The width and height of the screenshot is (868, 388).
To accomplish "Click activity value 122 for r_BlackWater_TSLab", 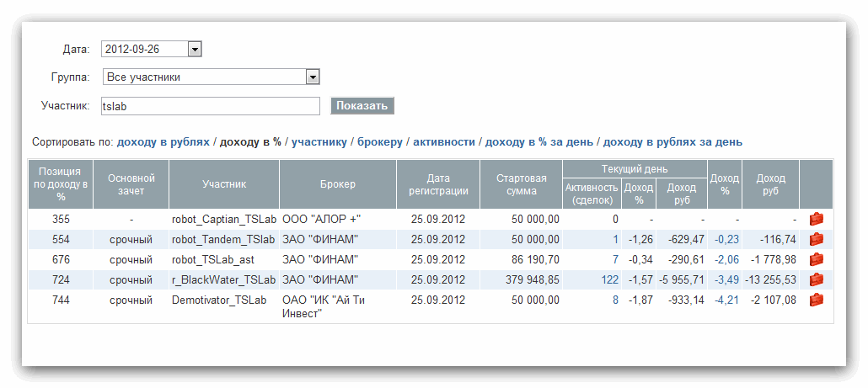I will point(609,279).
